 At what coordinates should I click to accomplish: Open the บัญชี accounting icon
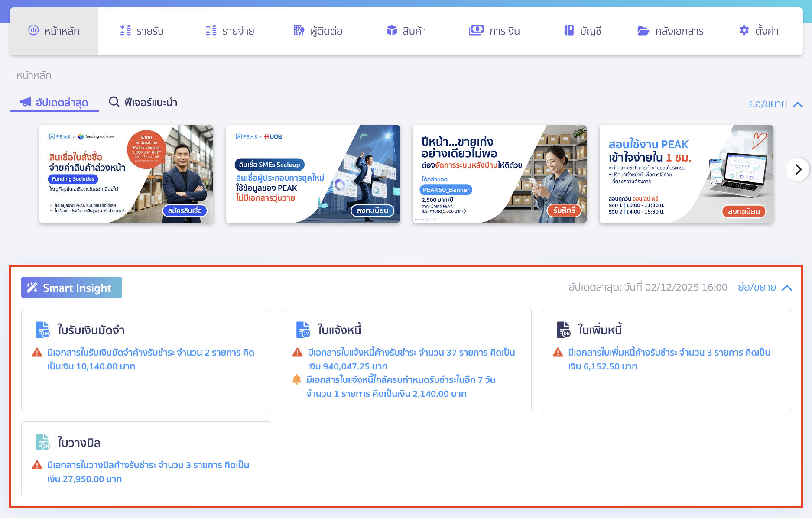tap(568, 30)
